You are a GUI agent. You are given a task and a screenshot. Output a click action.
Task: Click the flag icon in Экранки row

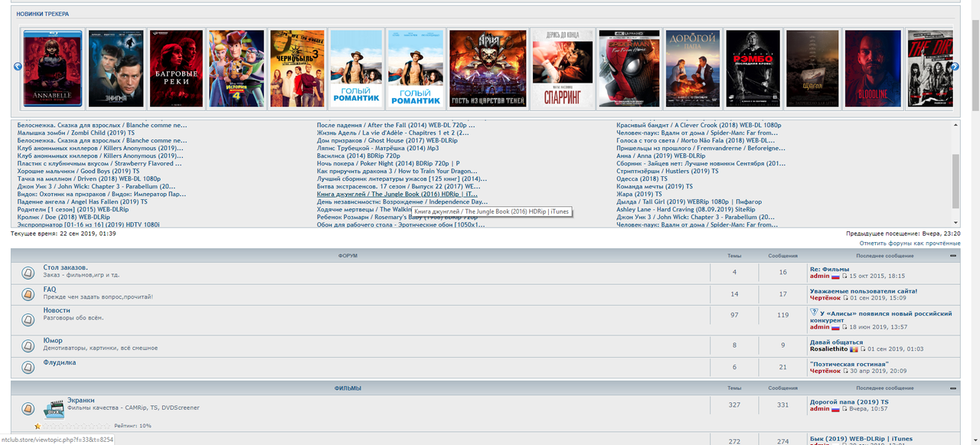[836, 409]
